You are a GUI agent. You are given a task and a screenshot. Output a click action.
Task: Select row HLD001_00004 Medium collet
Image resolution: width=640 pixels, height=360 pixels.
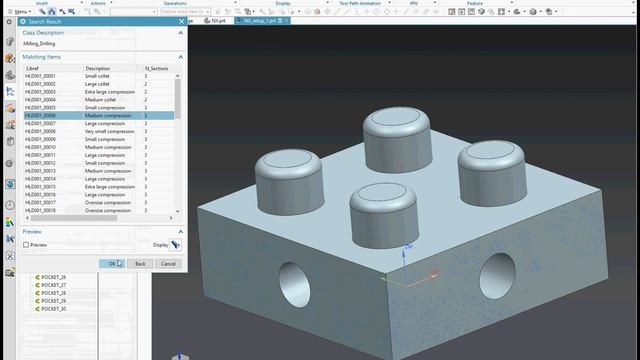pos(99,100)
